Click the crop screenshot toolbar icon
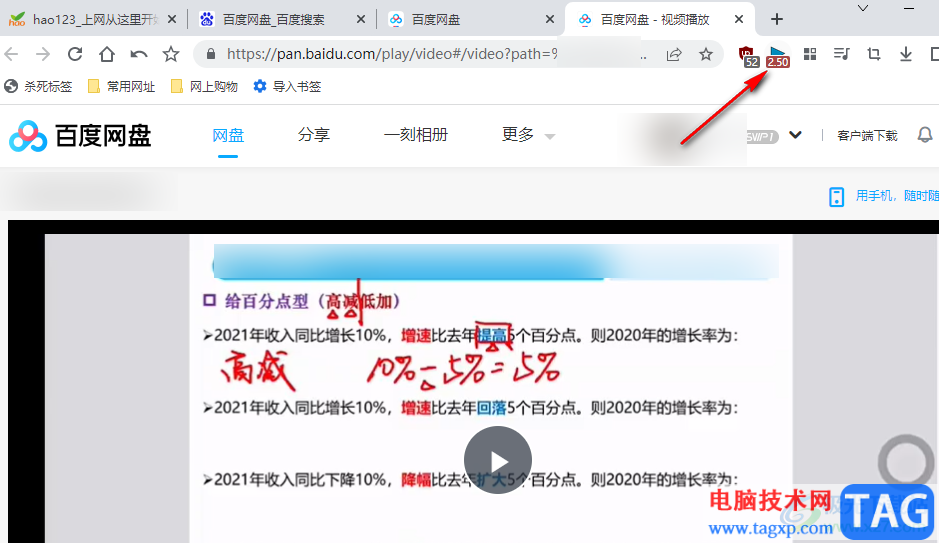This screenshot has width=939, height=543. [x=874, y=54]
